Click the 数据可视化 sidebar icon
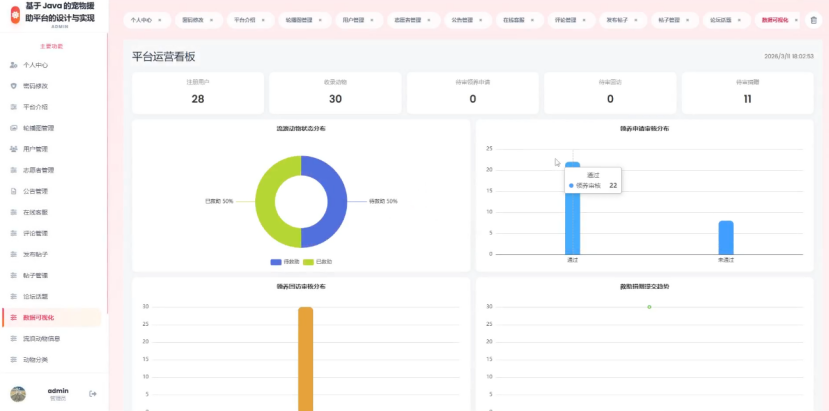 pyautogui.click(x=14, y=318)
